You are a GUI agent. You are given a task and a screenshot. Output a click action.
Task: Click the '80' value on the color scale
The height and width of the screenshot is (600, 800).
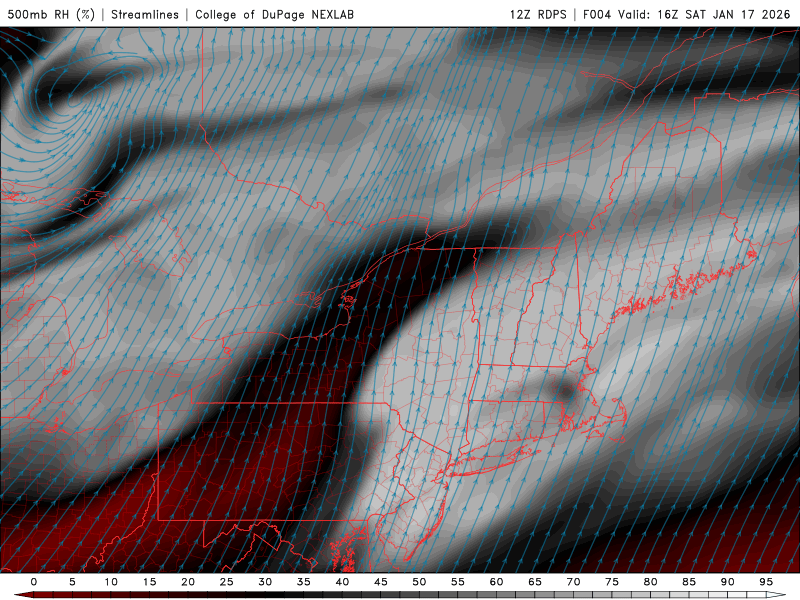[x=651, y=582]
